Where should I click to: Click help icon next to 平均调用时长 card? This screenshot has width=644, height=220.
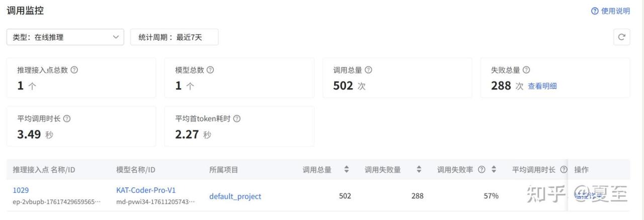point(67,118)
